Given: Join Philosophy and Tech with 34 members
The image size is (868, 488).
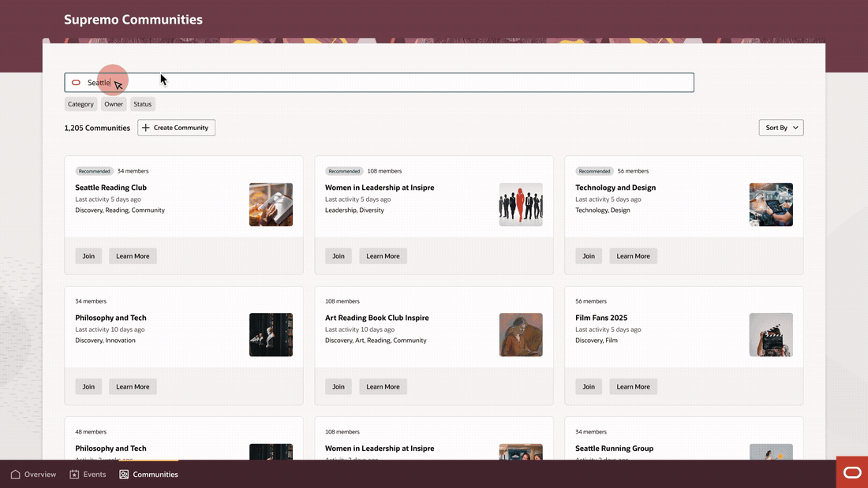Looking at the screenshot, I should click(88, 387).
